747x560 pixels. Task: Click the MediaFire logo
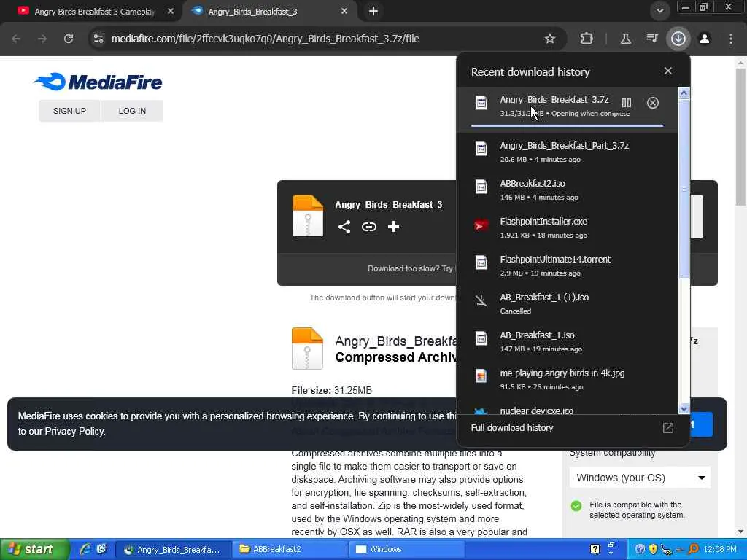(98, 82)
